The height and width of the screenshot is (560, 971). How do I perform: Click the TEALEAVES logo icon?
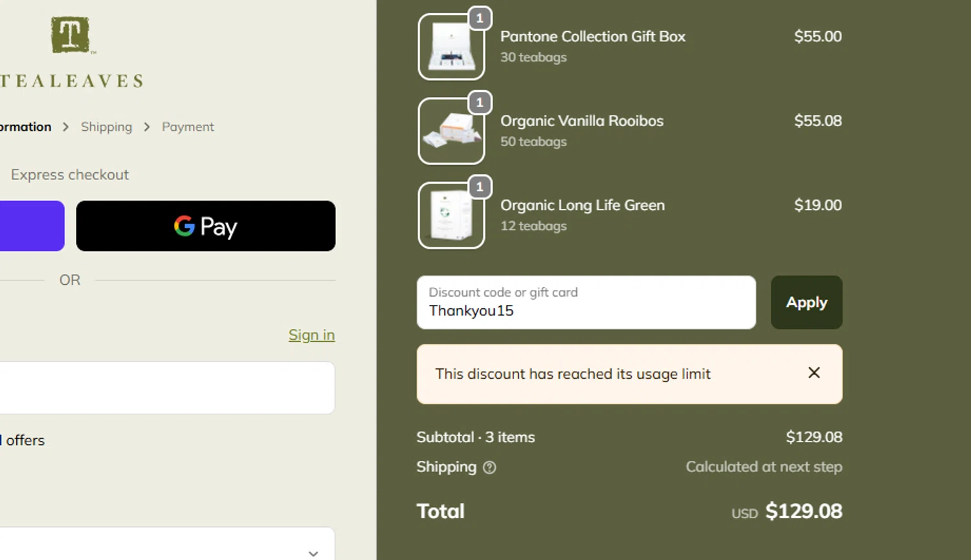[x=70, y=35]
